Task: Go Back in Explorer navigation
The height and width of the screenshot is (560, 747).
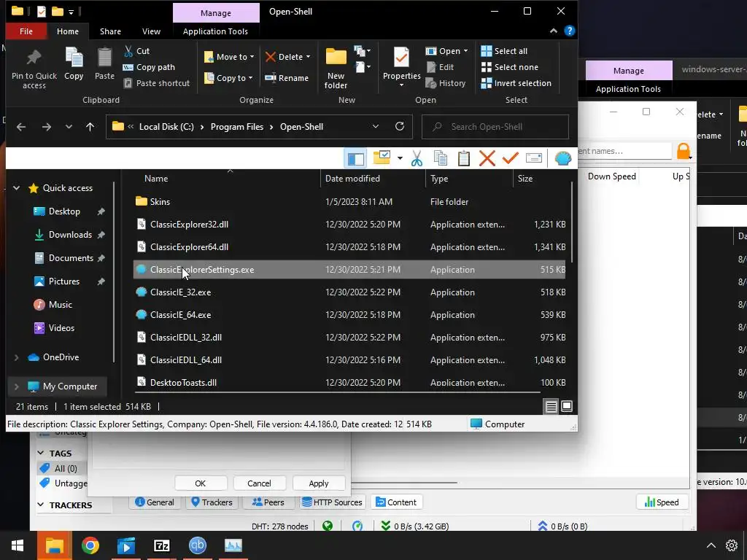Action: point(21,127)
